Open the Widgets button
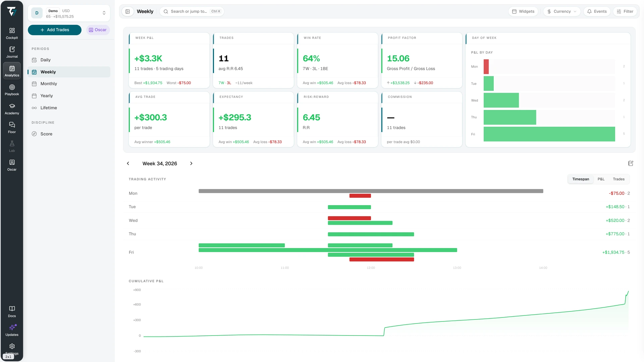This screenshot has width=644, height=362. point(523,11)
